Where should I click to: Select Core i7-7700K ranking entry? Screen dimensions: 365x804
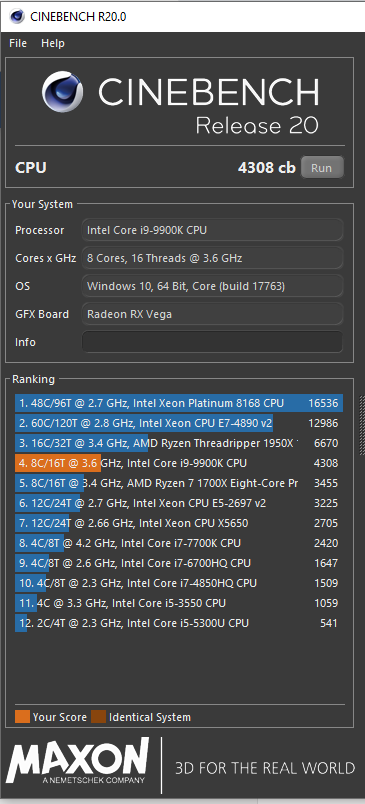coord(179,543)
